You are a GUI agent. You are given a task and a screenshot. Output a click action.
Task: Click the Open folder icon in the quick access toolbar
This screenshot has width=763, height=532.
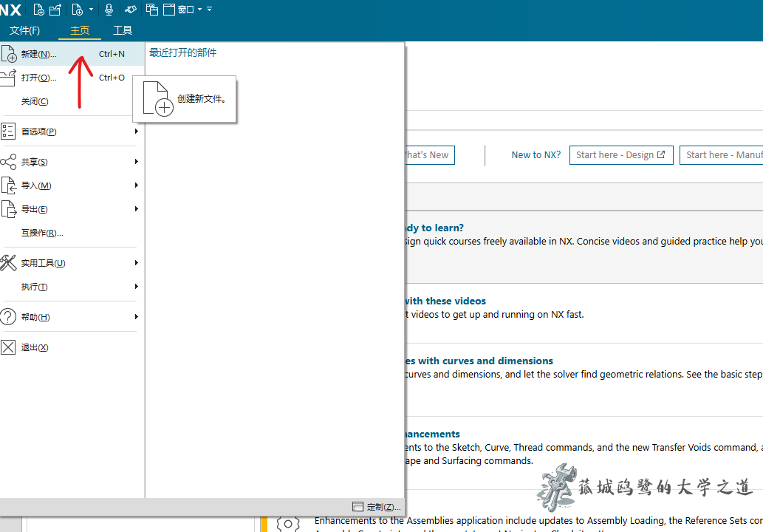55,10
